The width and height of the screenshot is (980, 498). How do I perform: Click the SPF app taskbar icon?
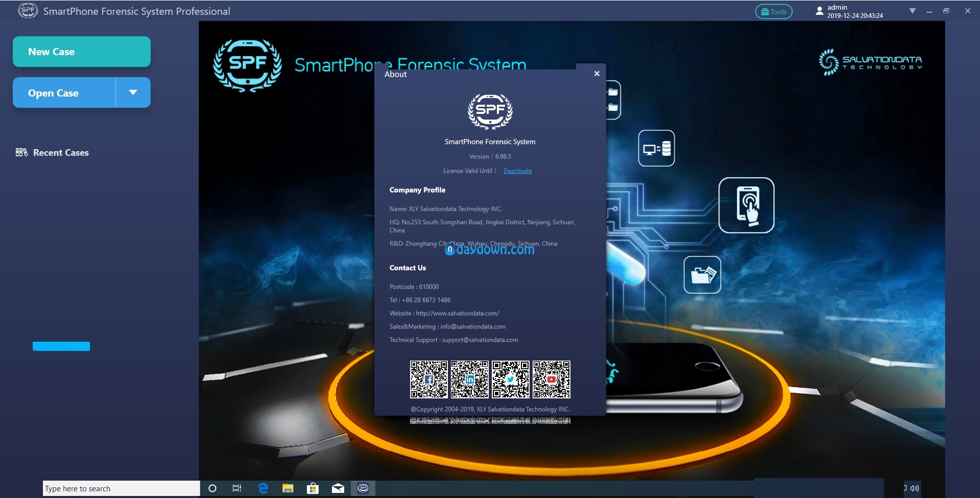pyautogui.click(x=363, y=488)
